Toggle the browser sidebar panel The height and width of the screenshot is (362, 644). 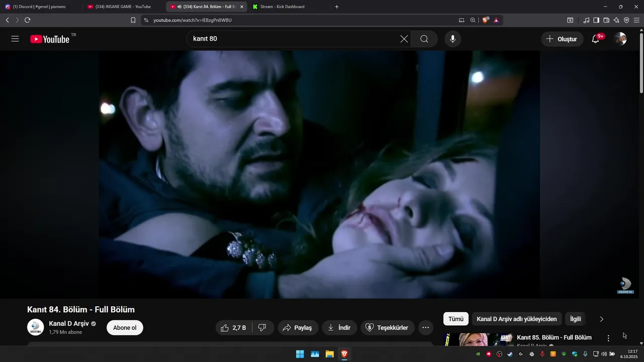click(x=596, y=20)
